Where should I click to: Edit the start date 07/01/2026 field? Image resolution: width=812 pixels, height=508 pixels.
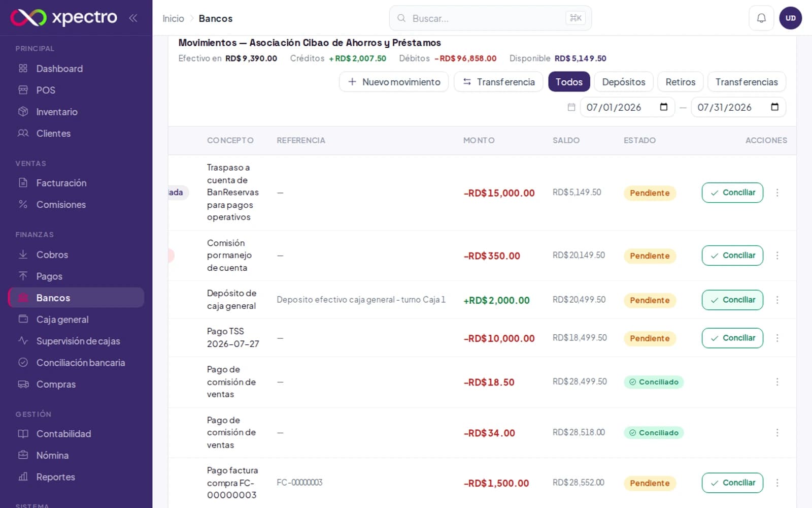(627, 107)
